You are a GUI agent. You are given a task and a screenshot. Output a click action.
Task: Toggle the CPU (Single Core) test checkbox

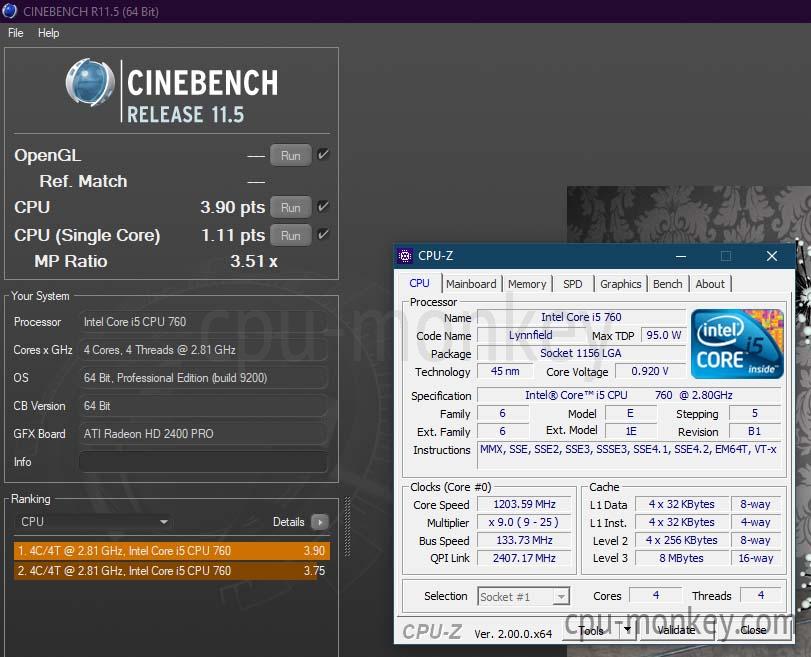pos(323,235)
